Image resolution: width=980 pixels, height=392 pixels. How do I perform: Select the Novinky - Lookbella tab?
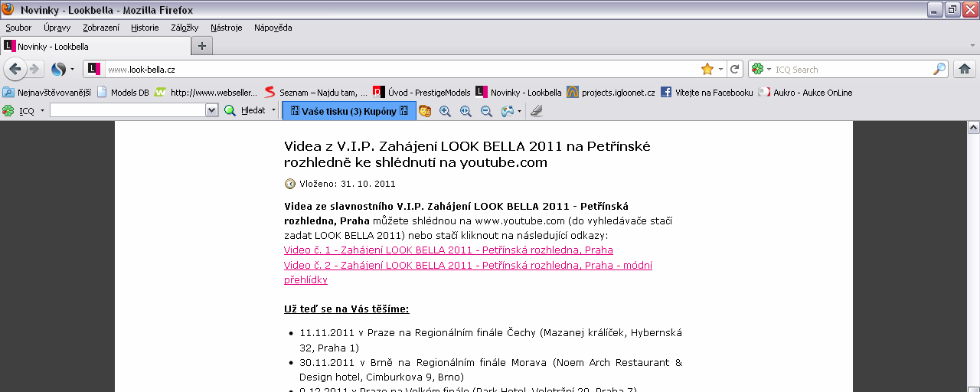[95, 46]
